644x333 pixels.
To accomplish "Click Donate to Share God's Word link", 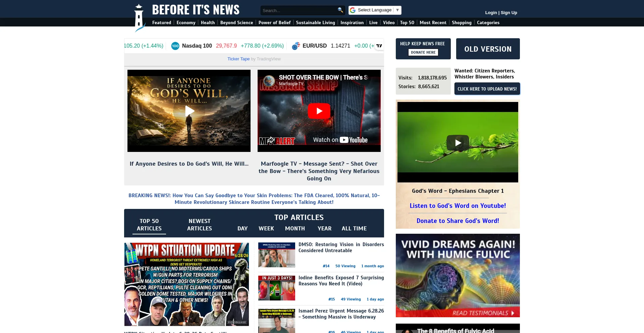I will (458, 221).
